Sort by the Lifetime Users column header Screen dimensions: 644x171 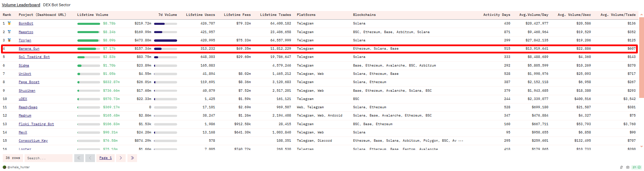[200, 15]
